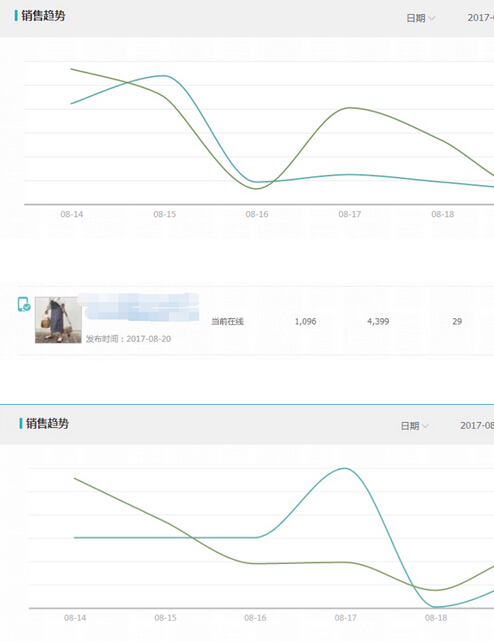Click the lower 销售趋势 section heading
Viewport: 494px width, 642px height.
coord(47,423)
